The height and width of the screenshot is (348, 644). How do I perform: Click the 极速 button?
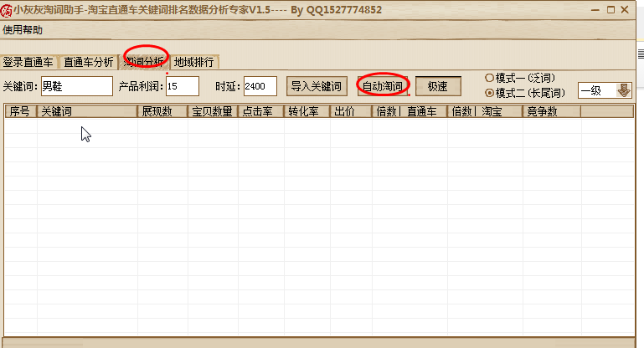pos(438,86)
